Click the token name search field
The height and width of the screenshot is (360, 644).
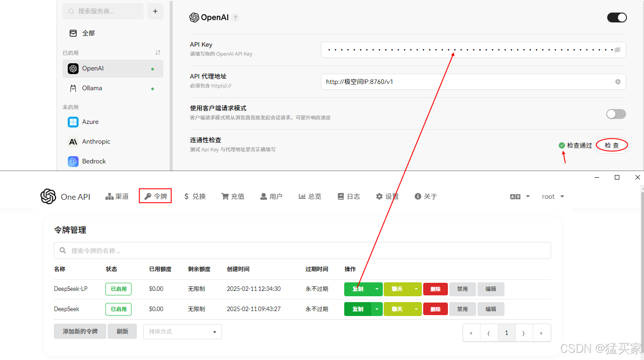pyautogui.click(x=302, y=250)
